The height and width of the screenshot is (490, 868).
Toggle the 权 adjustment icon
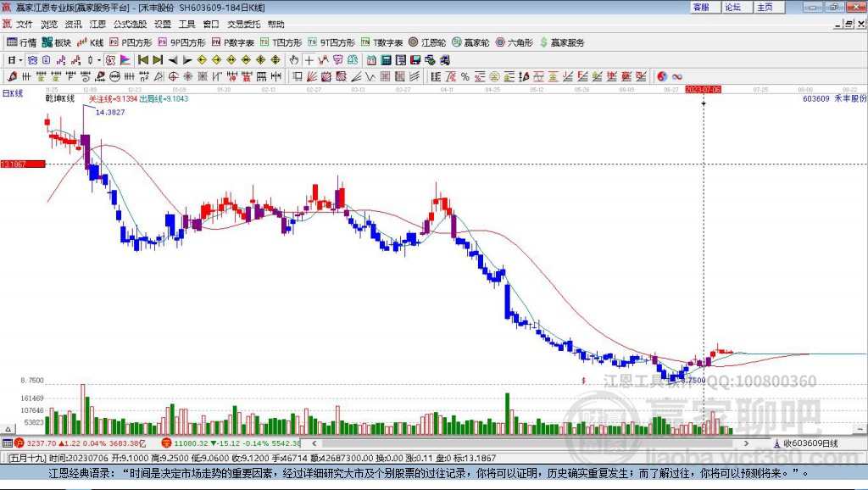pyautogui.click(x=110, y=60)
